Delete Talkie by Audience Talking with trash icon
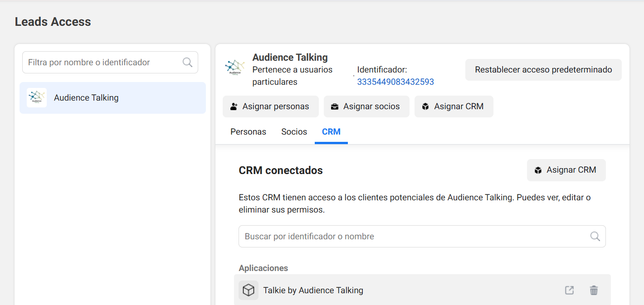Image resolution: width=644 pixels, height=305 pixels. tap(594, 290)
